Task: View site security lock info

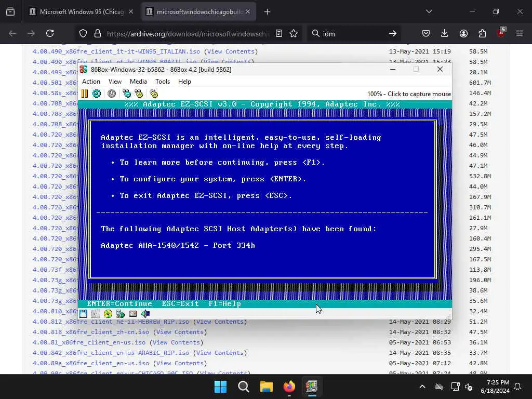Action: (98, 33)
